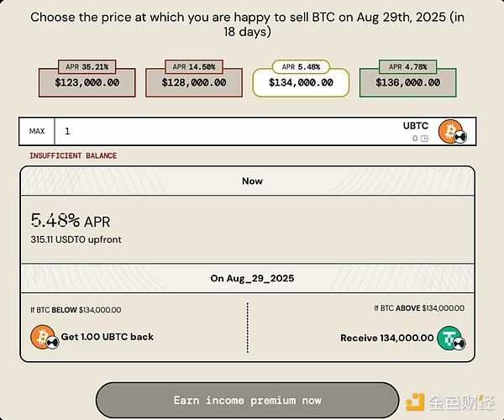Viewport: 504px width, 420px height.
Task: Click the orange UBTC icon near Get back
Action: pos(45,337)
